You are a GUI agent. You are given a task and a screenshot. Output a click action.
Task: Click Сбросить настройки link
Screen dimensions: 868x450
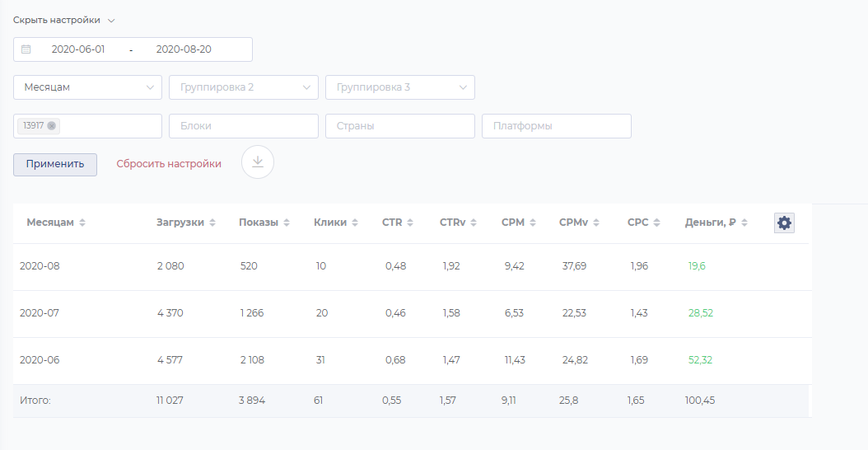pos(169,164)
